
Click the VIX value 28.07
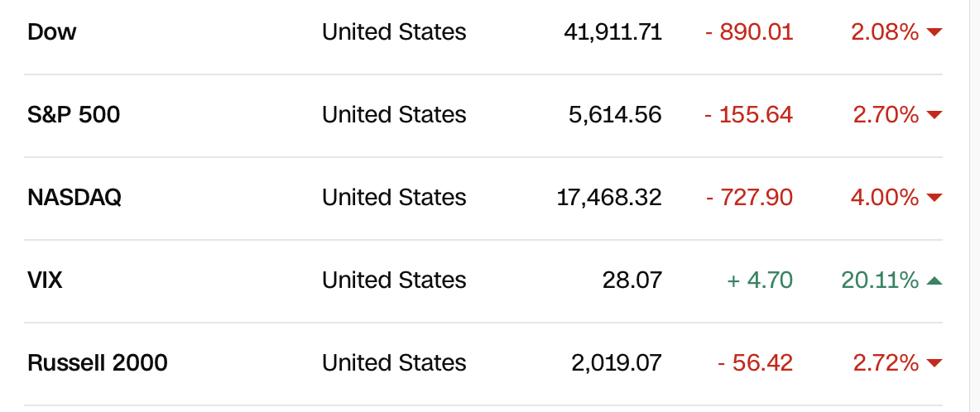click(x=632, y=280)
